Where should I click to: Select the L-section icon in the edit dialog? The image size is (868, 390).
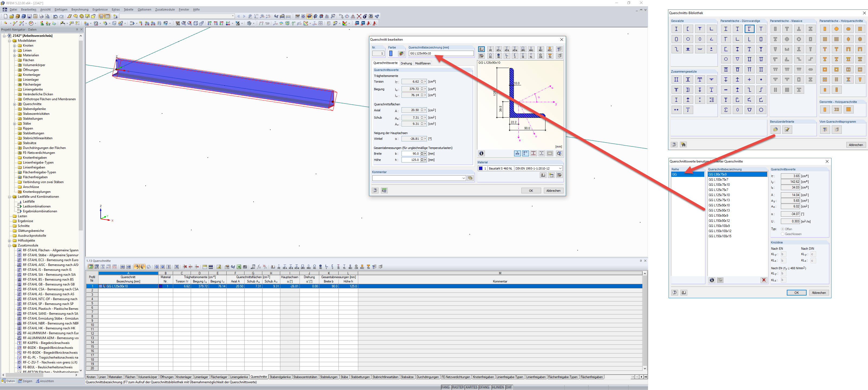(507, 56)
